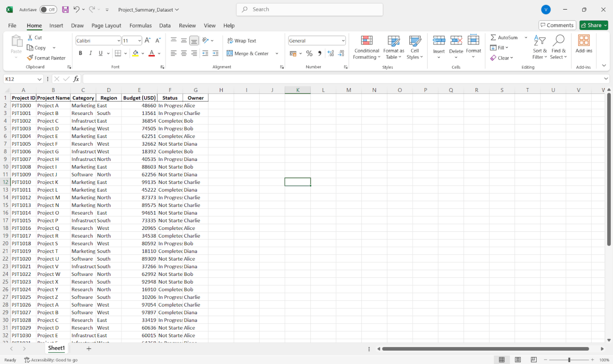Open the Data ribbon tab
Image resolution: width=613 pixels, height=364 pixels.
click(x=165, y=26)
